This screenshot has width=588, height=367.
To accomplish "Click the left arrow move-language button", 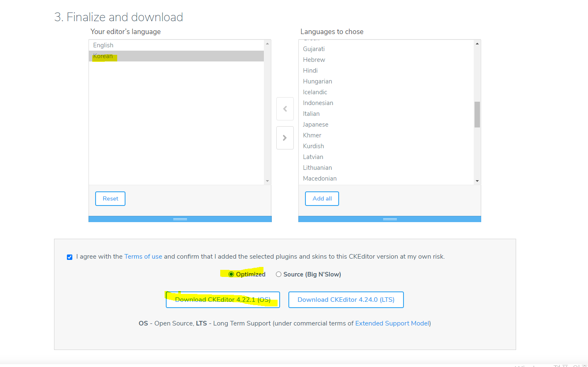I will (x=285, y=109).
